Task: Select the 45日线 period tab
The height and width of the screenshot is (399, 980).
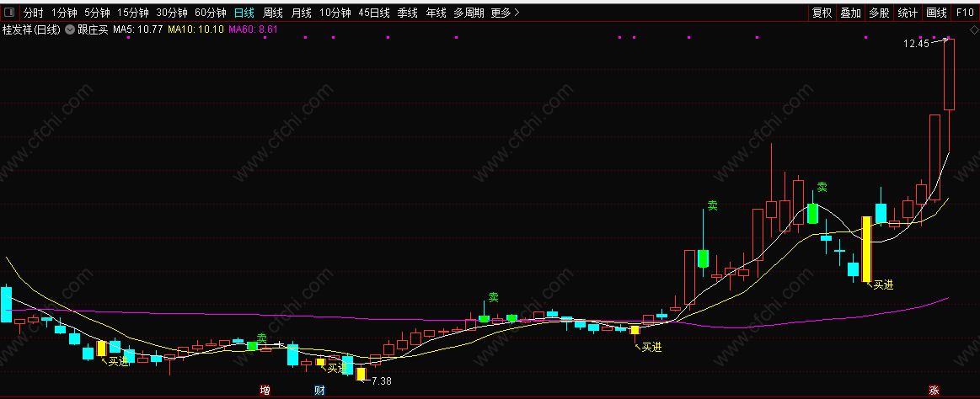Action: (x=374, y=13)
